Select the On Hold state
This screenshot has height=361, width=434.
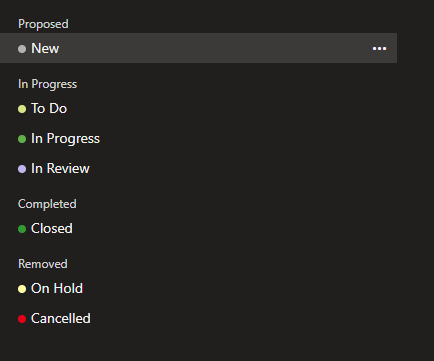tap(57, 288)
